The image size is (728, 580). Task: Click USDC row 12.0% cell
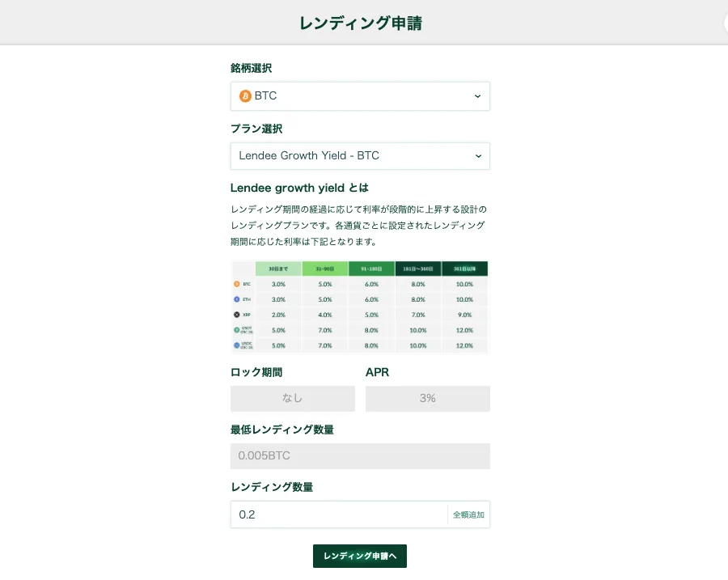(x=464, y=345)
